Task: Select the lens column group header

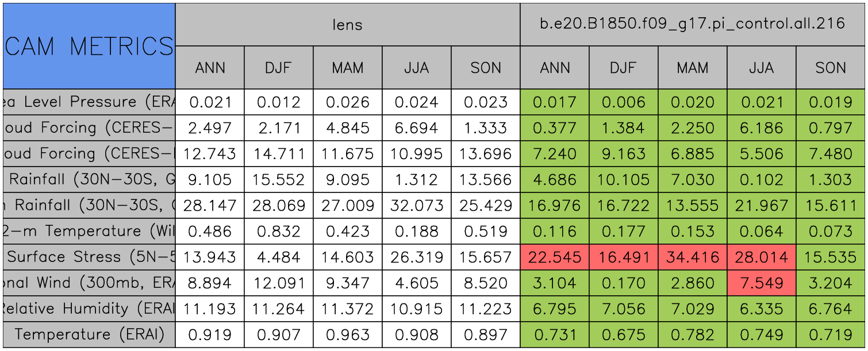Action: point(347,24)
